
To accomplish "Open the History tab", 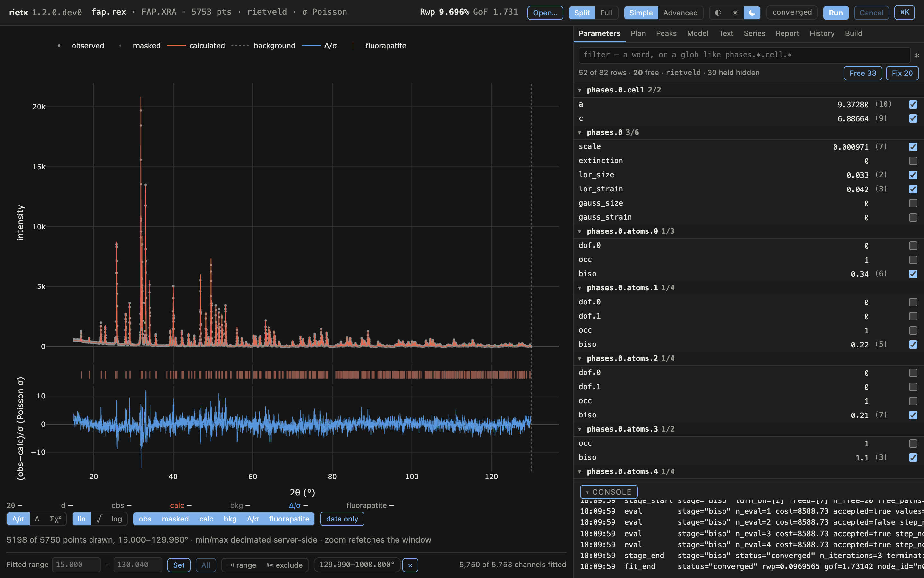I will (x=822, y=34).
